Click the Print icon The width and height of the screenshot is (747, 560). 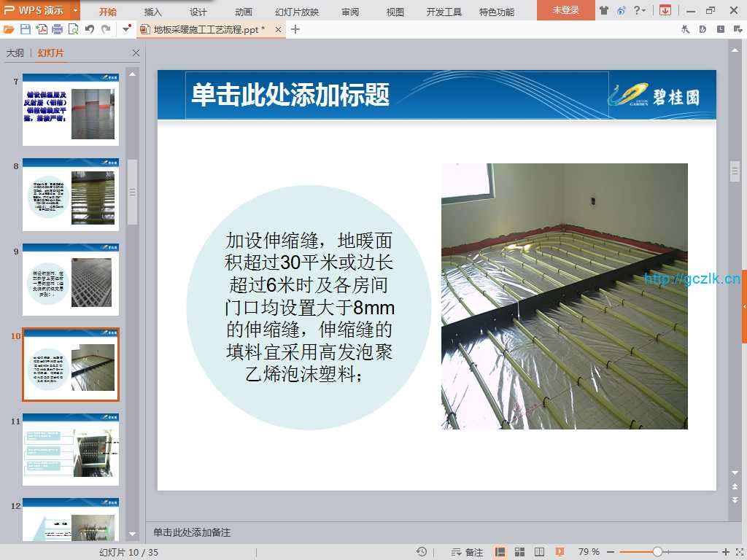pos(57,29)
